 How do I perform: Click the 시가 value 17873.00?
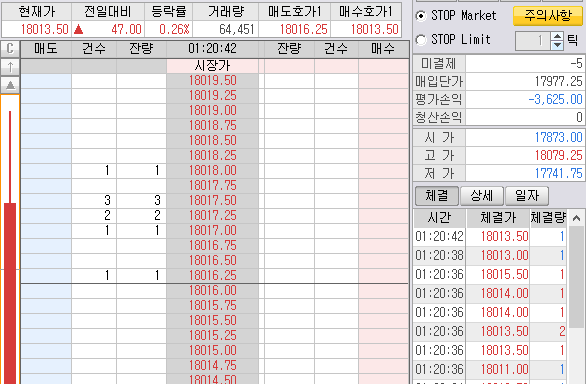(x=558, y=137)
